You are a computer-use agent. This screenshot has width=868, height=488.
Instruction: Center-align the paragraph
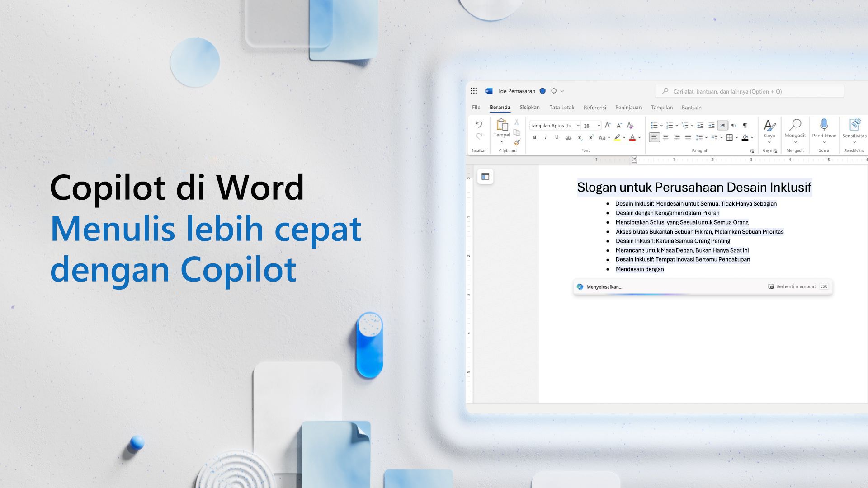click(665, 137)
